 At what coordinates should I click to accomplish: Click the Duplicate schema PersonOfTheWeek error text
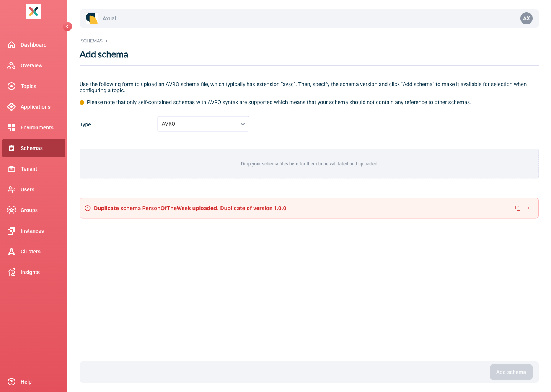190,208
